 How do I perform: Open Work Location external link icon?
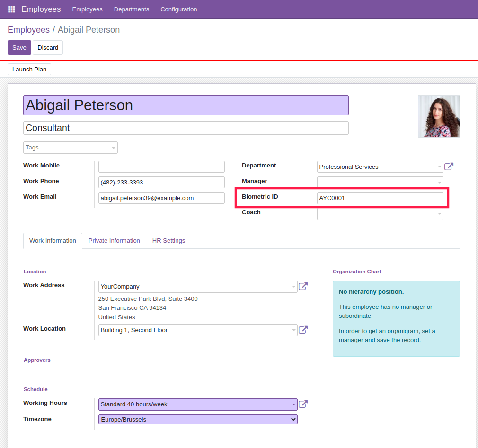coord(303,330)
